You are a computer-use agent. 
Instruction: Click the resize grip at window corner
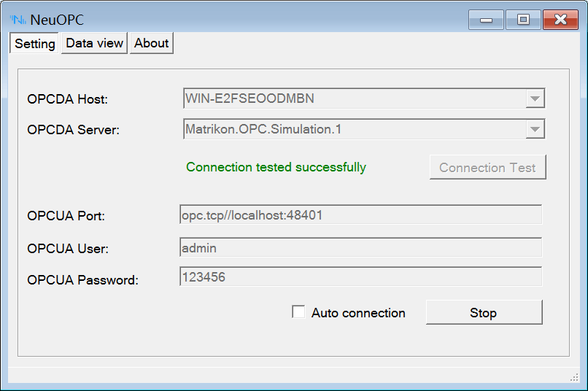coord(574,376)
